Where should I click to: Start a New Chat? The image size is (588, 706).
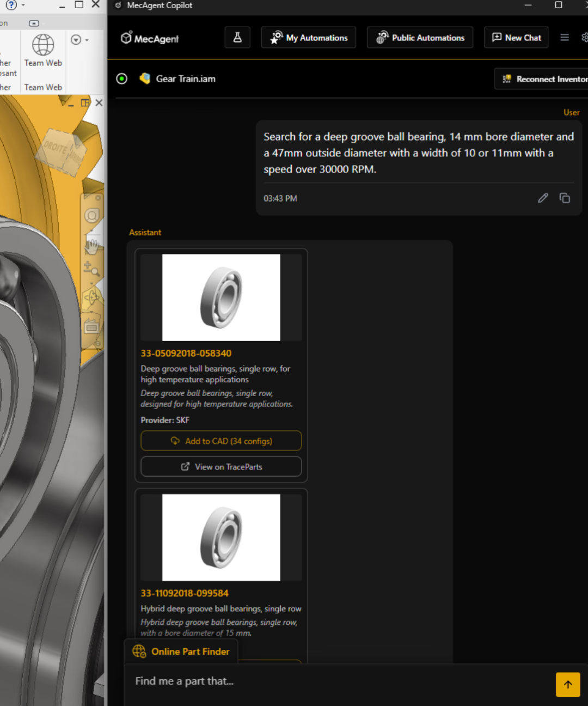[516, 38]
